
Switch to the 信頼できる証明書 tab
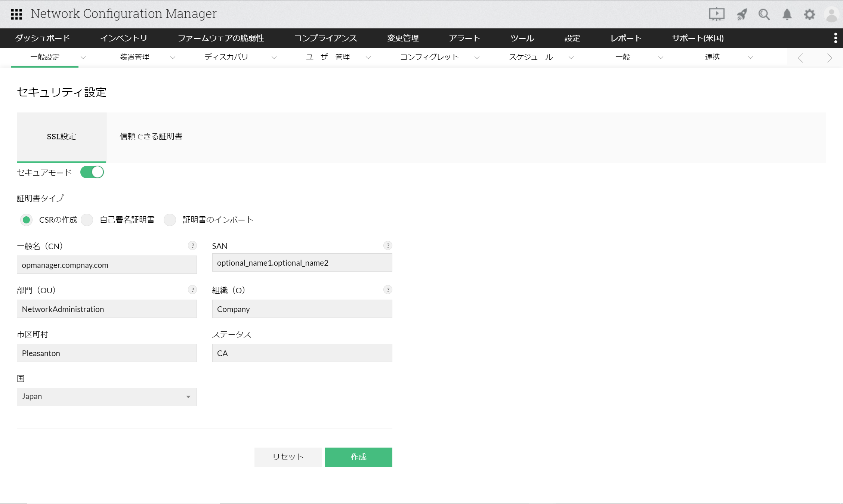pos(151,136)
